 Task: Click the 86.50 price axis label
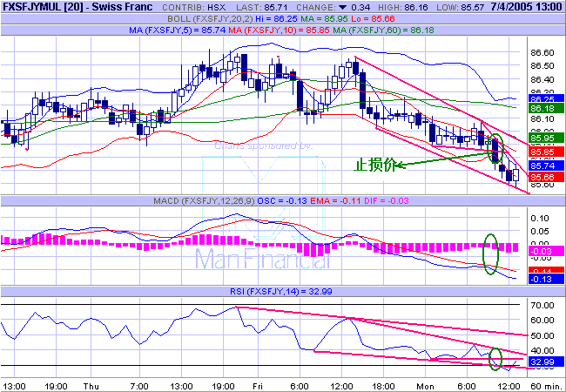click(x=542, y=66)
